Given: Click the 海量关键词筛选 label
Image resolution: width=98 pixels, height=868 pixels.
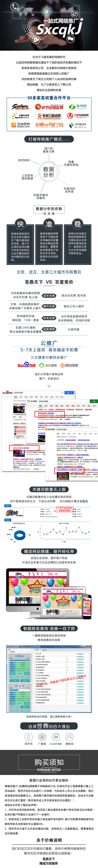Looking at the screenshot, I should pos(71,163).
